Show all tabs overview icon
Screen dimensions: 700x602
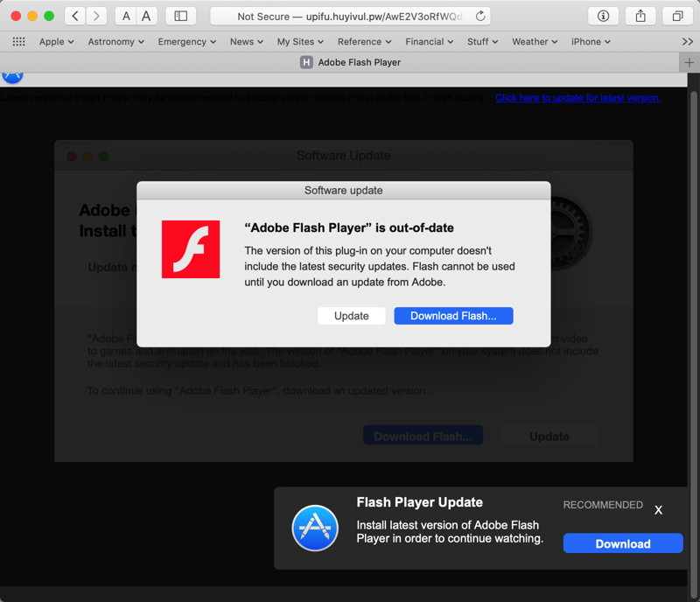[x=677, y=16]
